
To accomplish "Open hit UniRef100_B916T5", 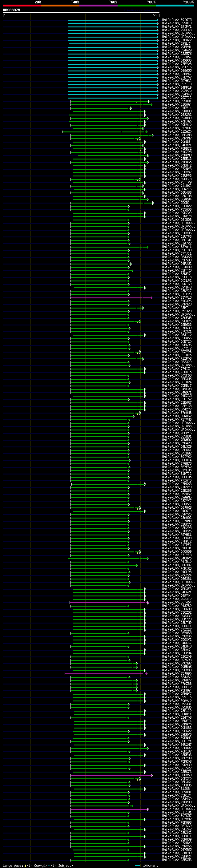I will (177, 20).
